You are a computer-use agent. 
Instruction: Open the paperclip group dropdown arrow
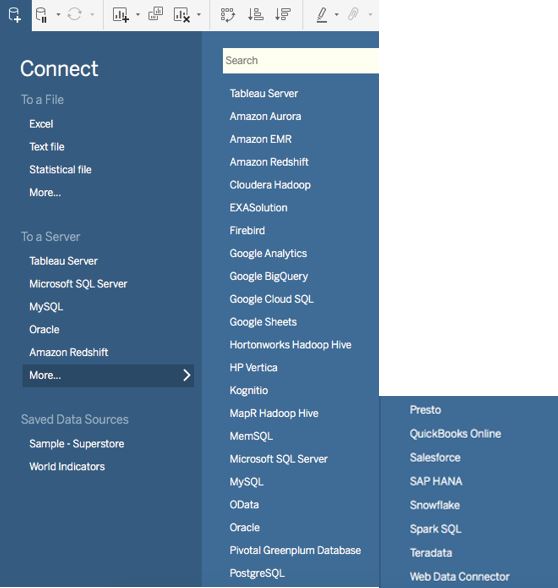370,15
